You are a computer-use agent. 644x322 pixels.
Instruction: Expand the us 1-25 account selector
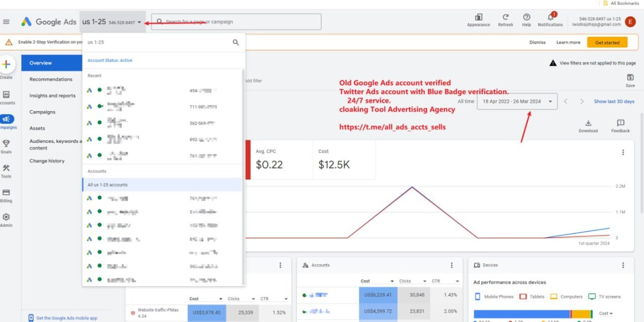tap(112, 22)
